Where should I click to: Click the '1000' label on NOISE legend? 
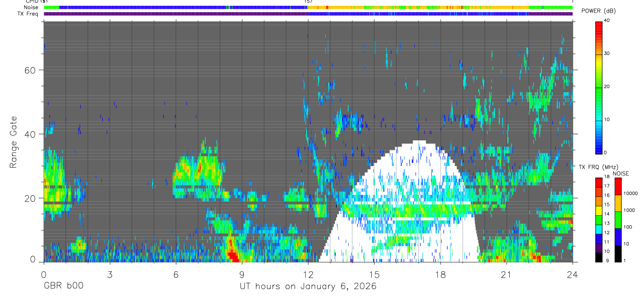click(628, 210)
